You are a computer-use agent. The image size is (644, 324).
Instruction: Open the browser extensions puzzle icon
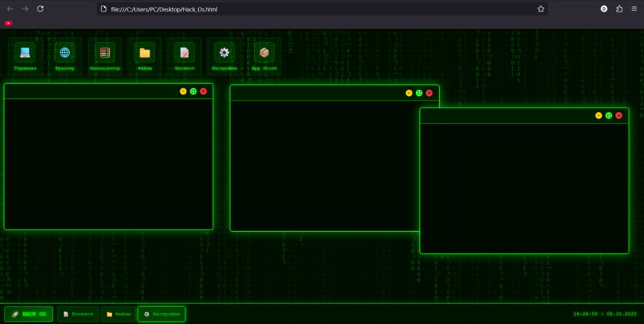pos(619,8)
